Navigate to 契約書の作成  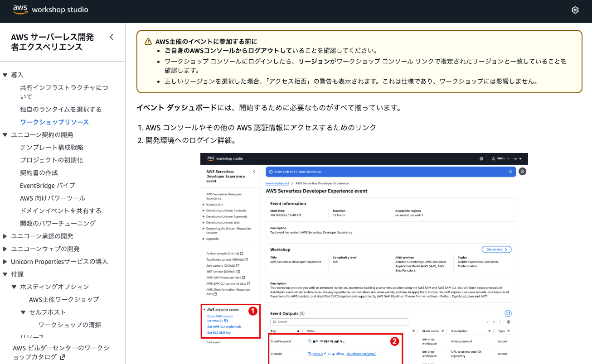point(39,173)
